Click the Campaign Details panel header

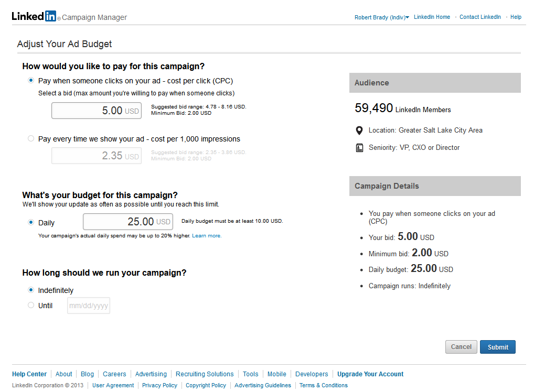click(x=435, y=186)
